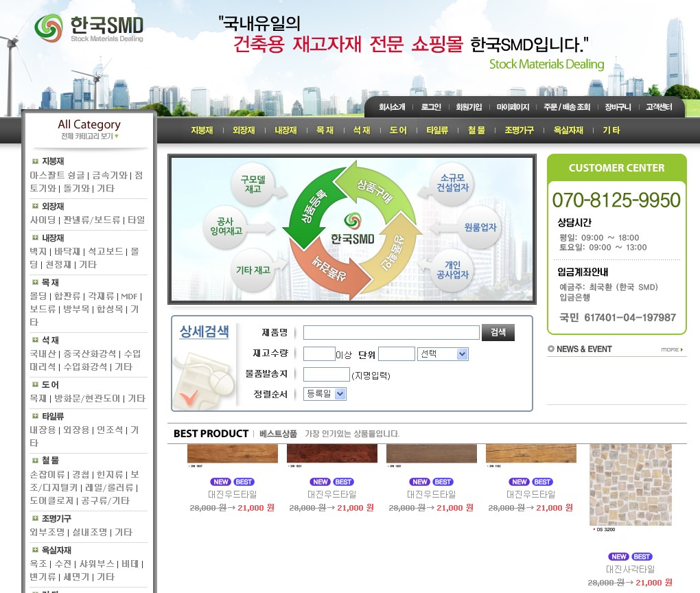Open 욕실자재 in the top navigation bar

click(x=568, y=130)
